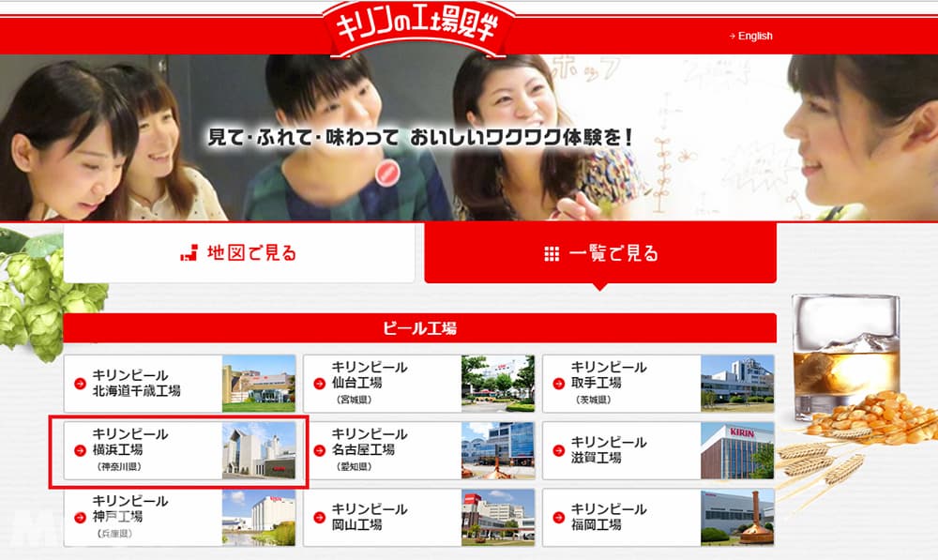Image resolution: width=938 pixels, height=560 pixels.
Task: Click the 仙台工場 building thumbnail
Action: click(x=498, y=384)
